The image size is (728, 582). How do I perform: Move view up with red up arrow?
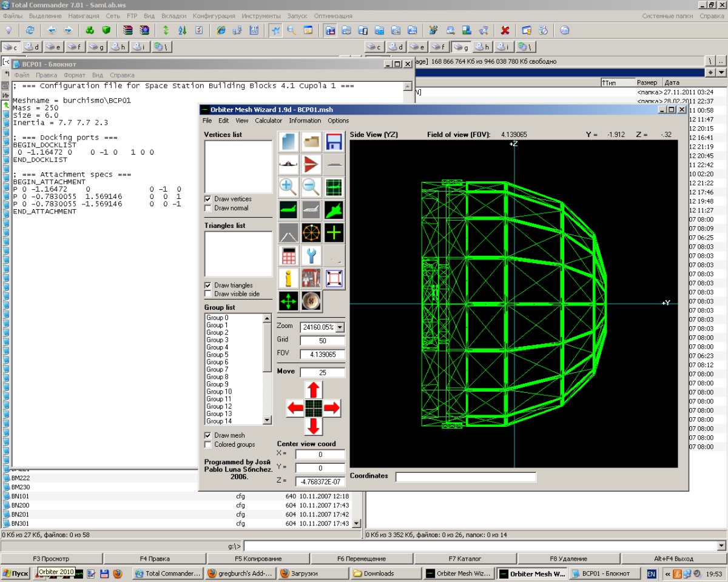coord(314,390)
